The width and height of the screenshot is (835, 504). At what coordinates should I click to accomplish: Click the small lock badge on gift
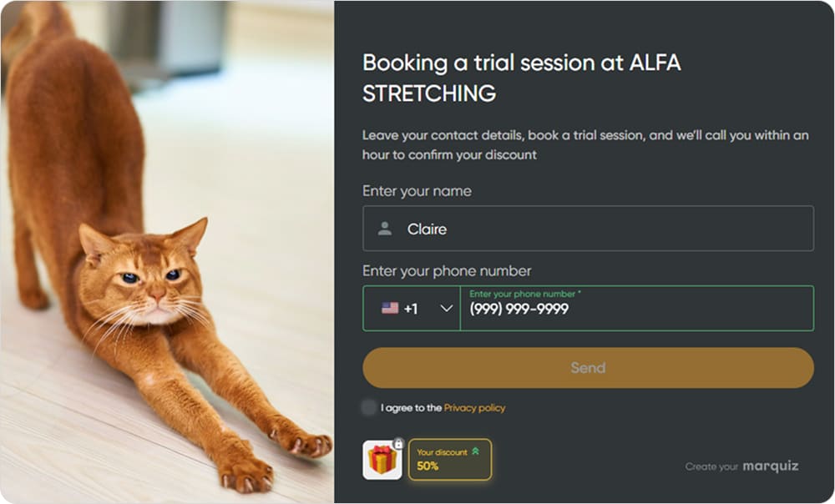click(x=398, y=443)
